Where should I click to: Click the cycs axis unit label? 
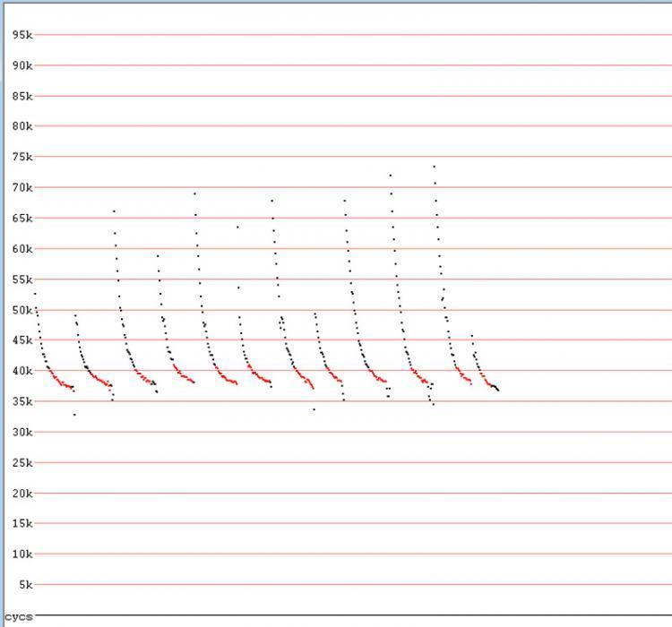pos(18,616)
